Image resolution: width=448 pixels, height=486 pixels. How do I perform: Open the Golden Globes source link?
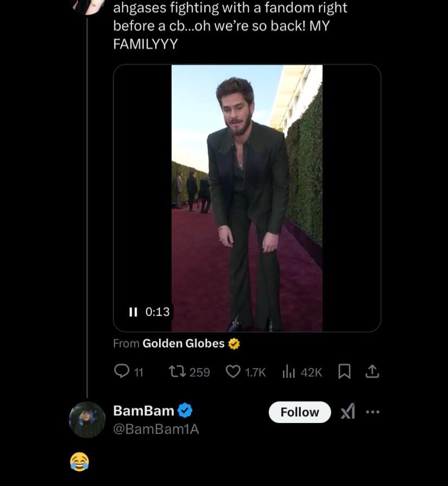[x=183, y=344]
